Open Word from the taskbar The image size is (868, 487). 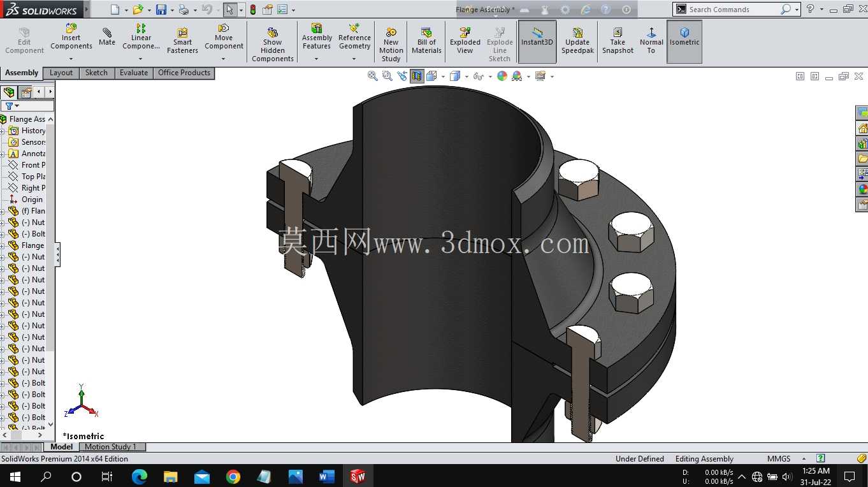pyautogui.click(x=326, y=476)
